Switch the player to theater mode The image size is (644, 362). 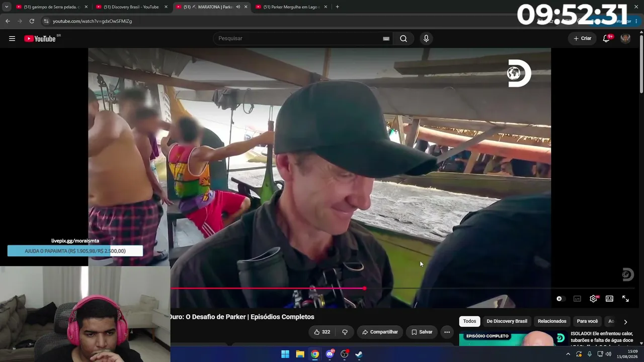click(609, 299)
